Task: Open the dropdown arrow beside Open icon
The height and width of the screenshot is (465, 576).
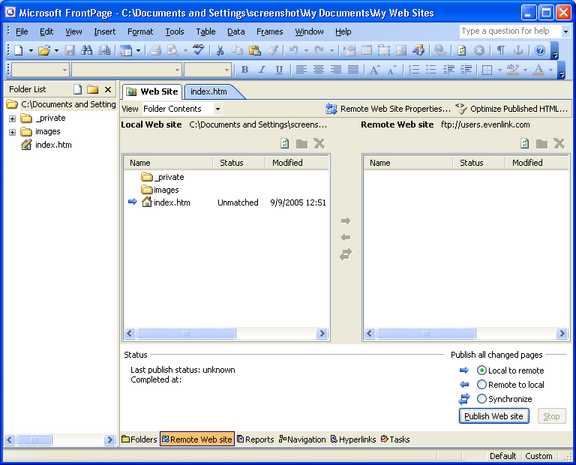Action: coord(56,50)
